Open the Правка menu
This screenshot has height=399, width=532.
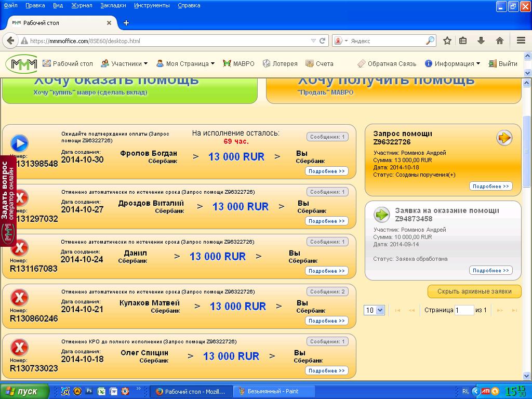(35, 5)
